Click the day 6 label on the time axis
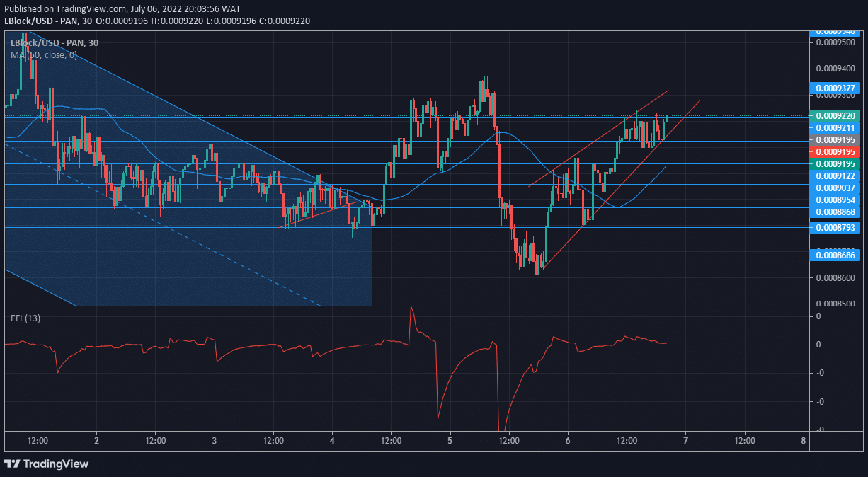This screenshot has height=477, width=868. pos(568,440)
